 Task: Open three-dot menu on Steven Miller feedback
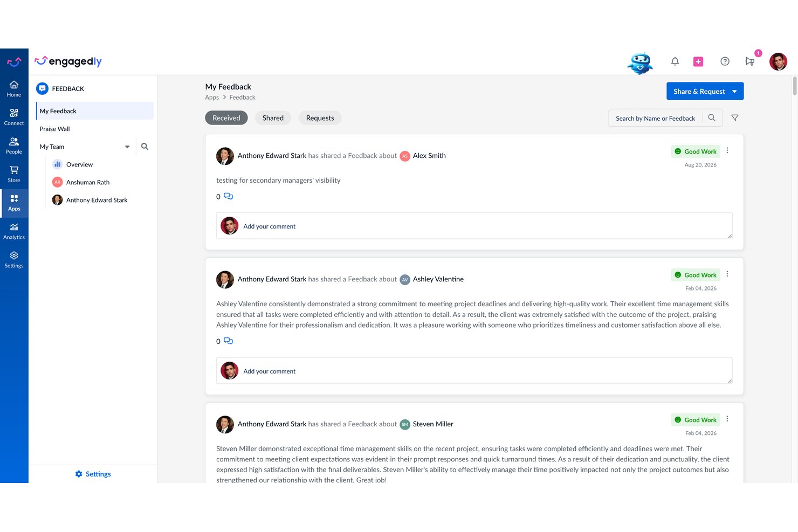(727, 419)
